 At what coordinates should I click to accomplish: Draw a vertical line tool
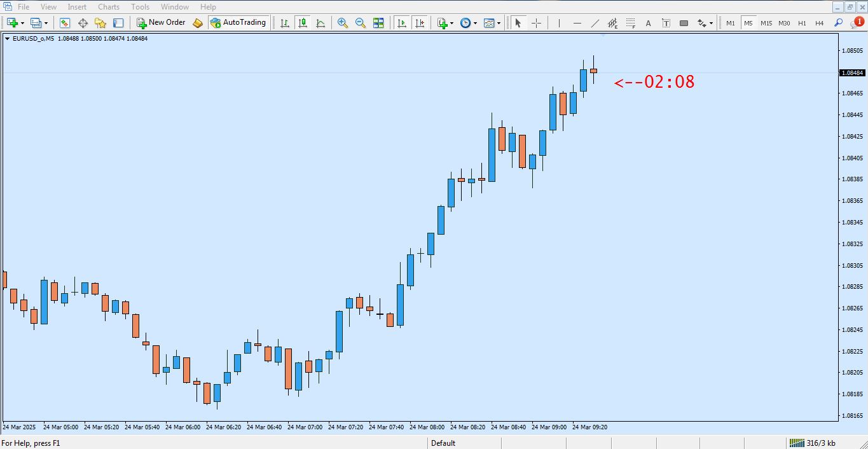[559, 23]
